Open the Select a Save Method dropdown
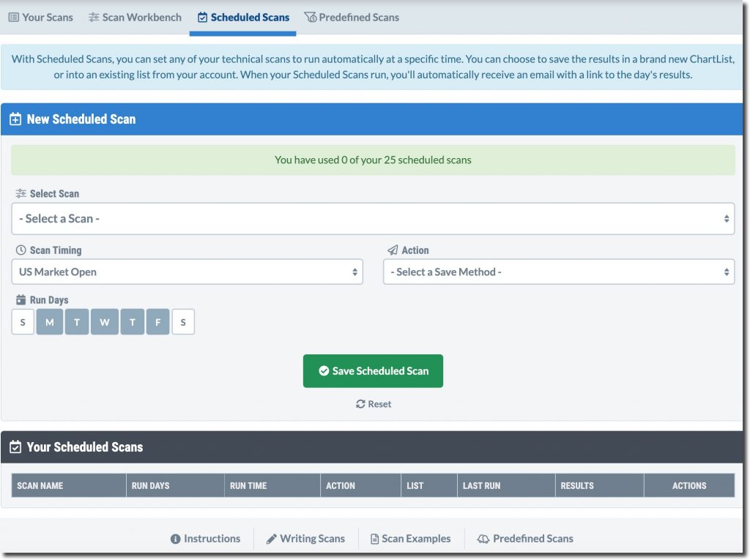Image resolution: width=750 pixels, height=560 pixels. click(x=559, y=272)
